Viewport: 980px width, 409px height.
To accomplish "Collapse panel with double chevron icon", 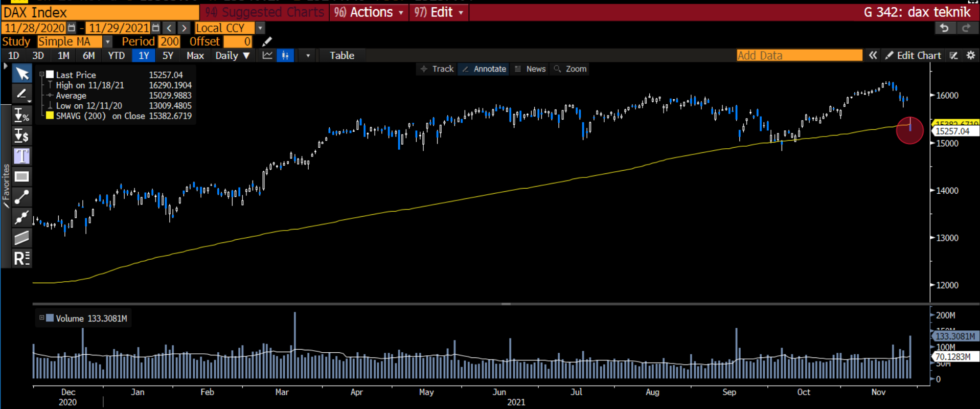I will 873,55.
